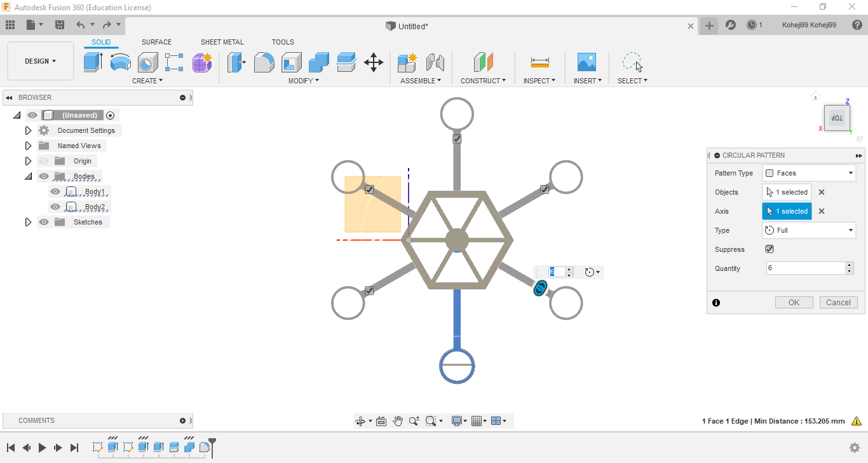This screenshot has width=868, height=463.
Task: Toggle the Suppress checkbox
Action: click(770, 249)
